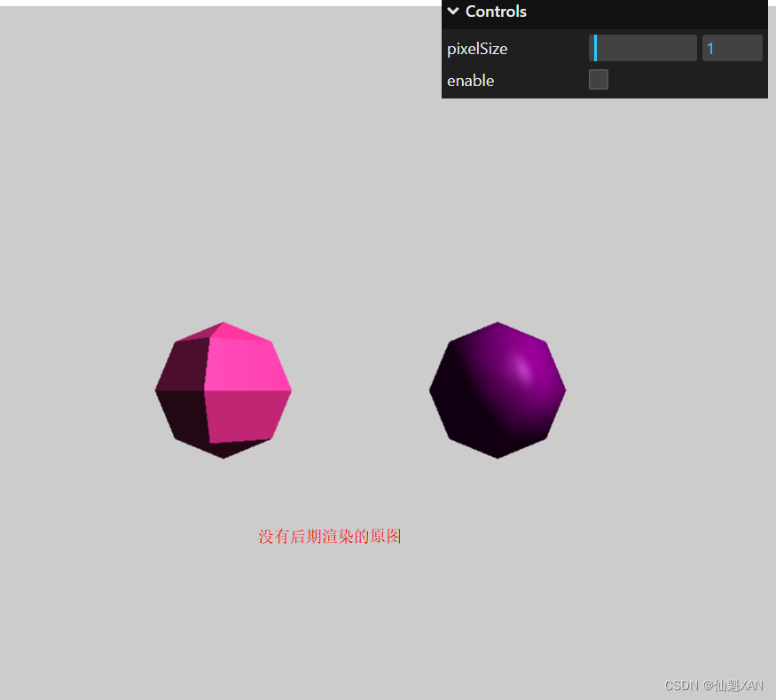Click the pixelSize slider track
The height and width of the screenshot is (700, 776).
[642, 48]
